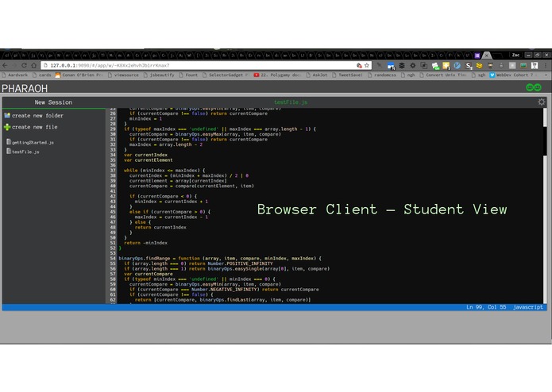
Task: Click 'binaryOps.findRange' on line 54
Action: [145, 258]
